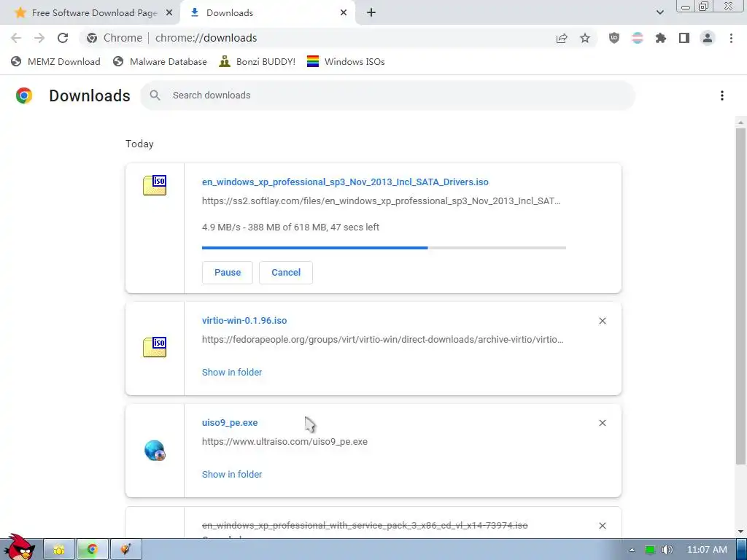This screenshot has width=747, height=560.
Task: Click the scrollbar up arrow
Action: pyautogui.click(x=740, y=122)
